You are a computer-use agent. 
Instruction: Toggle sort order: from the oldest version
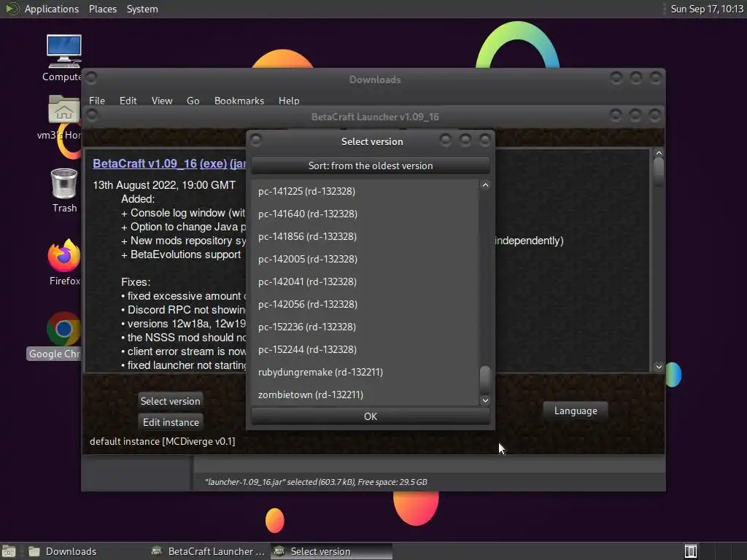[371, 166]
